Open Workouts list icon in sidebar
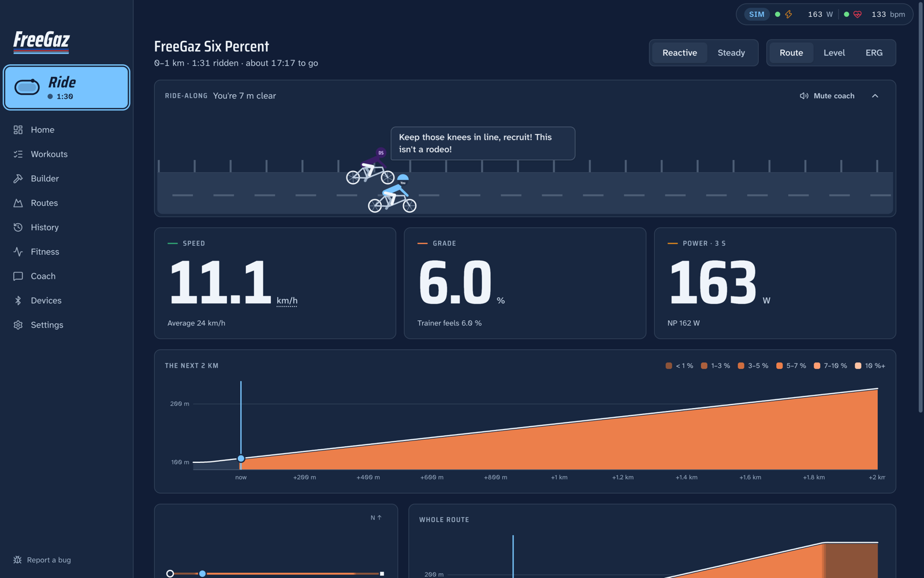Viewport: 924px width, 578px height. [18, 154]
